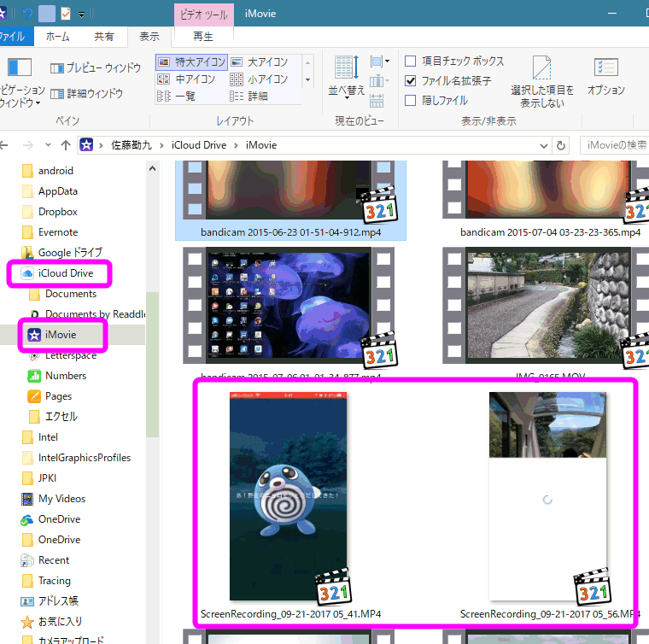
Task: Open the quick access toolbar customize dropdown
Action: tap(81, 15)
